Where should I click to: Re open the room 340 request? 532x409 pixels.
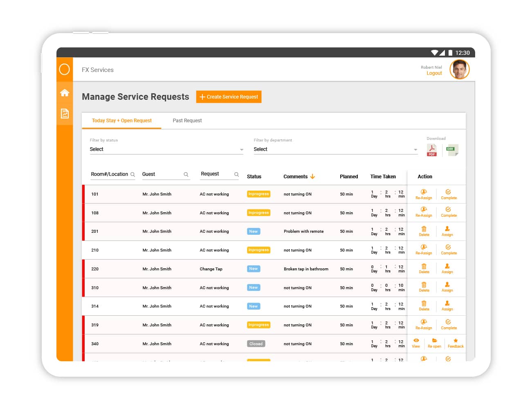pos(434,343)
